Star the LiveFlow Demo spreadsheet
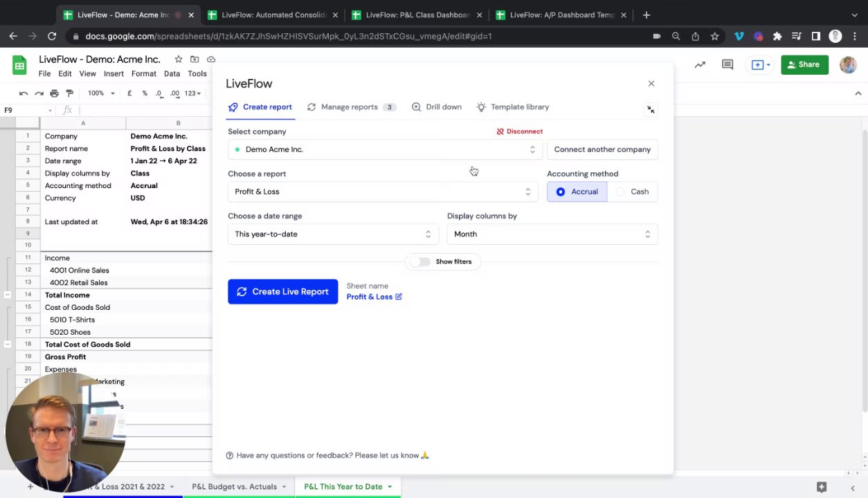This screenshot has width=868, height=498. tap(179, 59)
